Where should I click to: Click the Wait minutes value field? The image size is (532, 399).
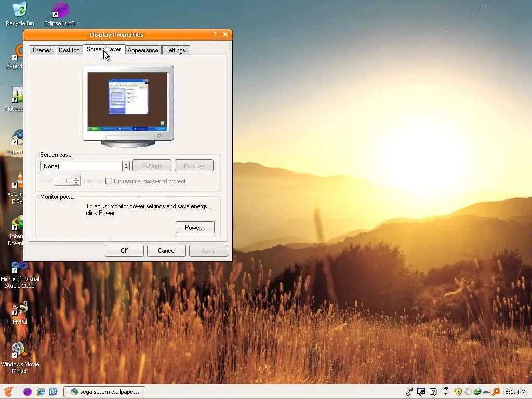[63, 181]
